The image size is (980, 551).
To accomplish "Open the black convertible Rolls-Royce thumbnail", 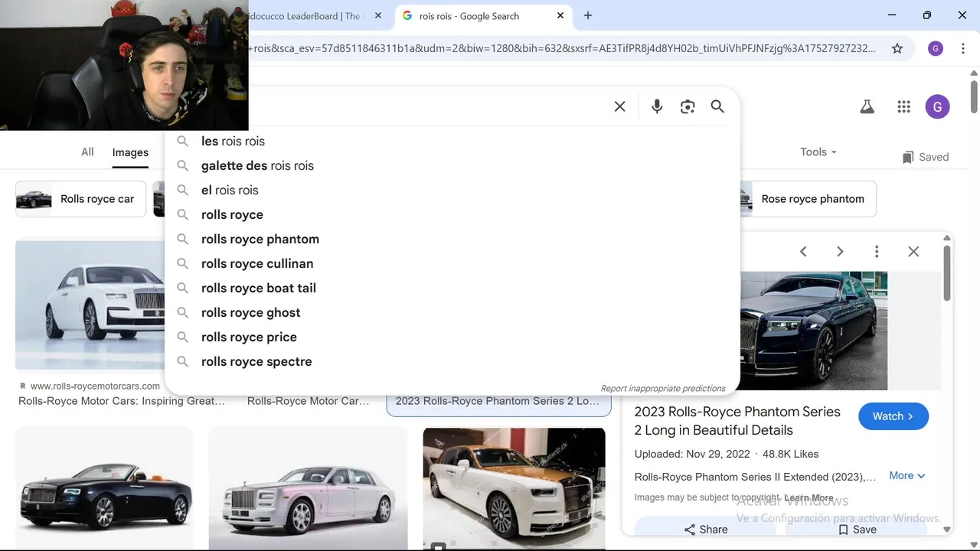I will pyautogui.click(x=104, y=487).
